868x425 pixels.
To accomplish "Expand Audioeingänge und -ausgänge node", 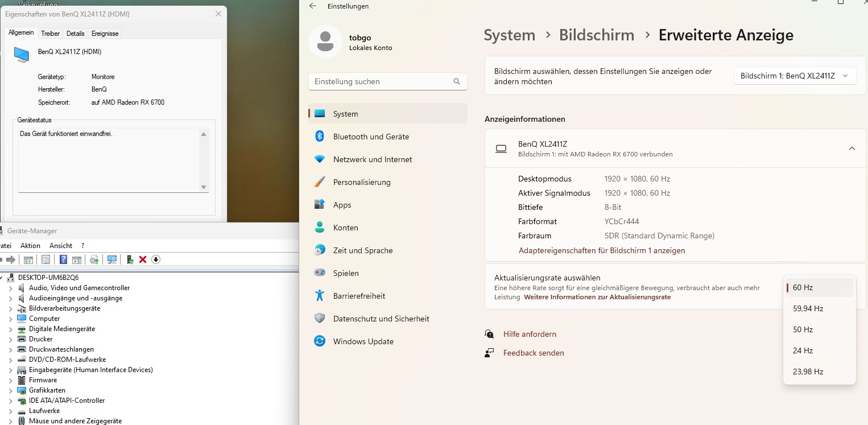I will tap(10, 298).
